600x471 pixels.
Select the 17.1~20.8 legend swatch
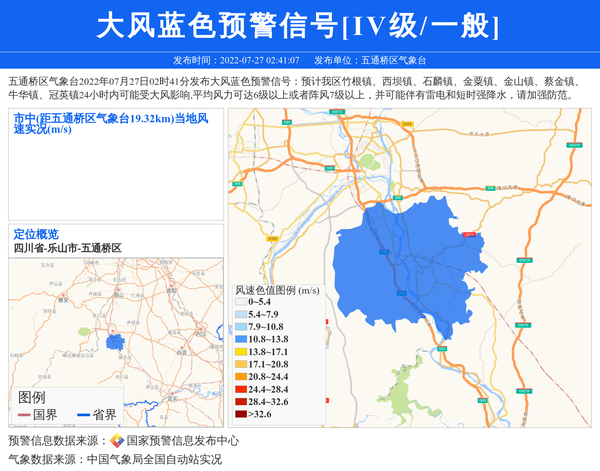pyautogui.click(x=240, y=364)
